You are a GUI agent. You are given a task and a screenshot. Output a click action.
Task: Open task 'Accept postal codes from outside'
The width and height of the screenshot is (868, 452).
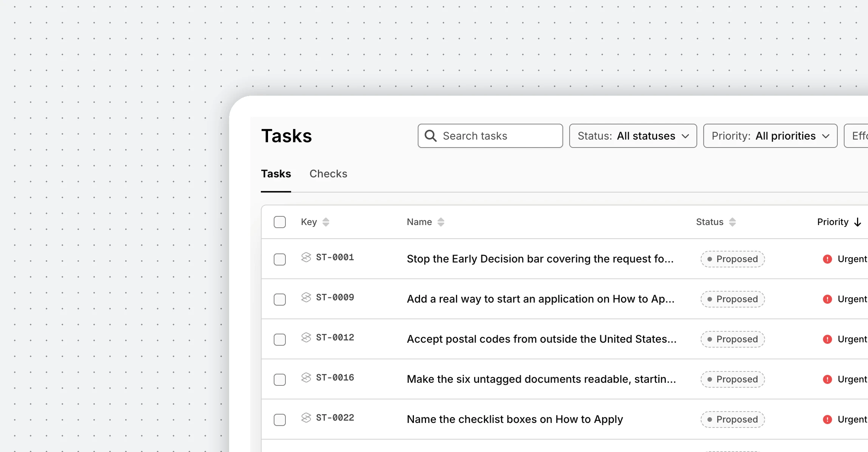542,339
